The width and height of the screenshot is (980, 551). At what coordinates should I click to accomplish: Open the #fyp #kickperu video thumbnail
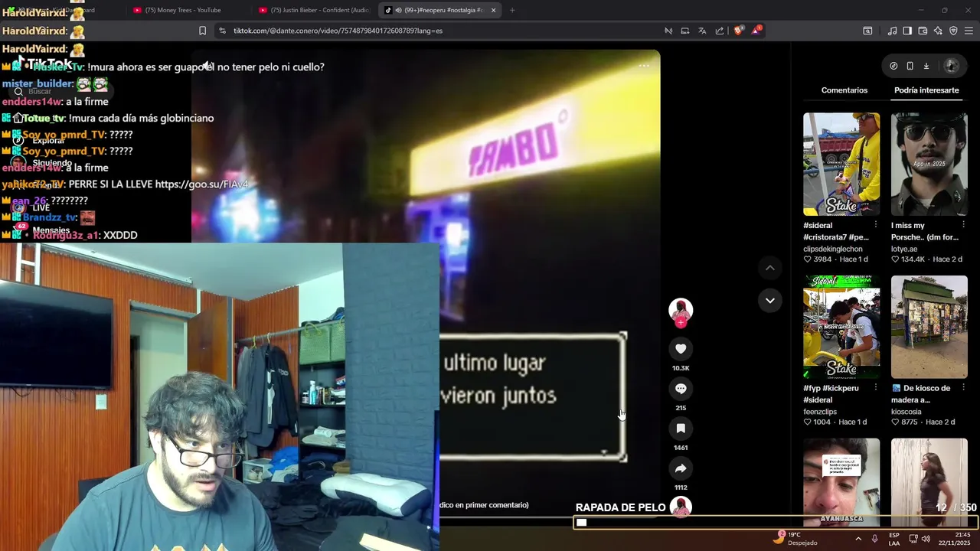coord(841,327)
